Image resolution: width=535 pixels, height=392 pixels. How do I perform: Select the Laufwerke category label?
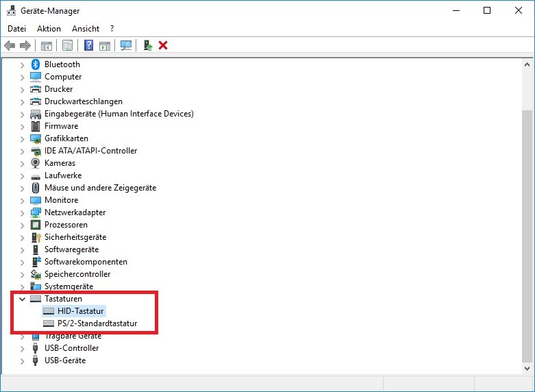(63, 175)
